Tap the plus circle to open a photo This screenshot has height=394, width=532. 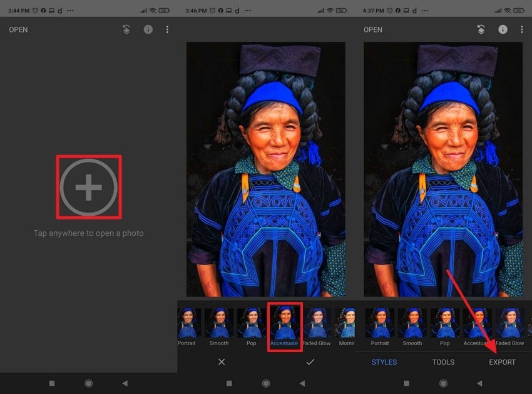pos(88,187)
